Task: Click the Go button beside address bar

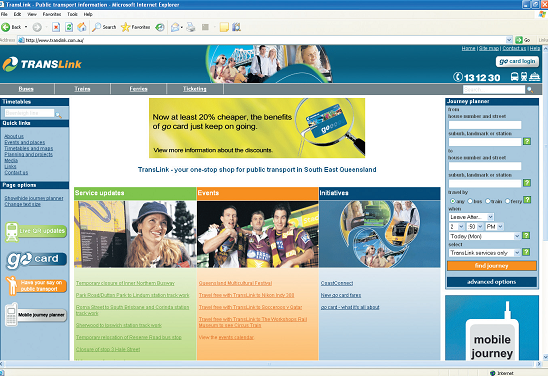Action: 523,40
